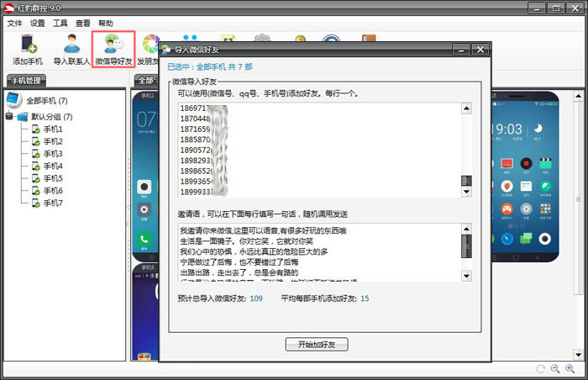
Task: Click the line 生活是一面镜子。你对它笑,它就对你笑
Action: point(246,241)
